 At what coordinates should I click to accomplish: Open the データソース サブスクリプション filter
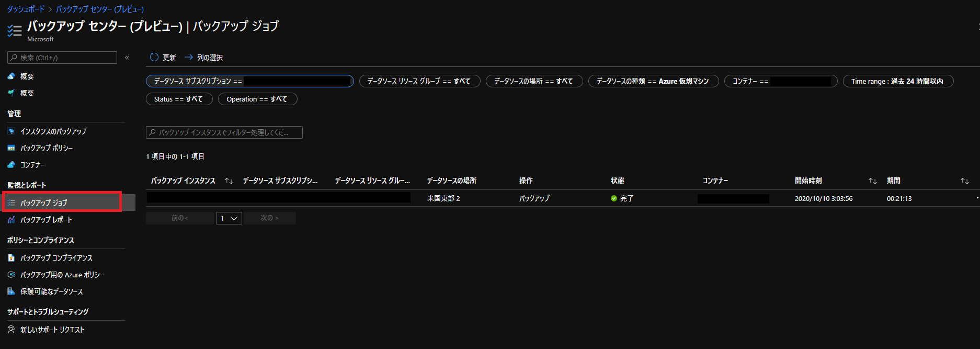click(250, 81)
